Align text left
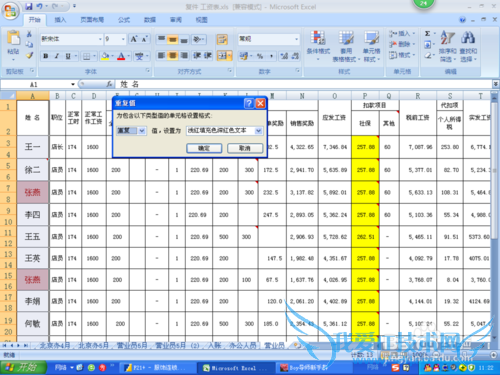 (162, 55)
